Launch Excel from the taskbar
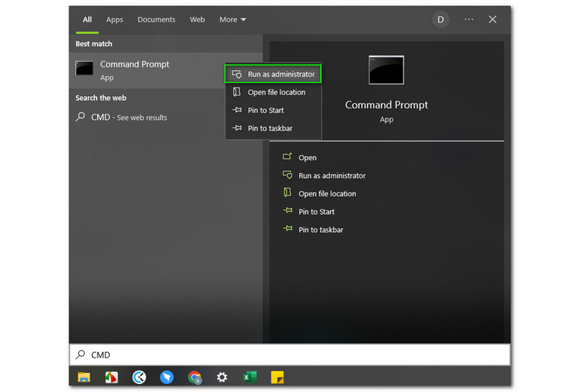Viewport: 579px width, 392px height. pos(250,377)
